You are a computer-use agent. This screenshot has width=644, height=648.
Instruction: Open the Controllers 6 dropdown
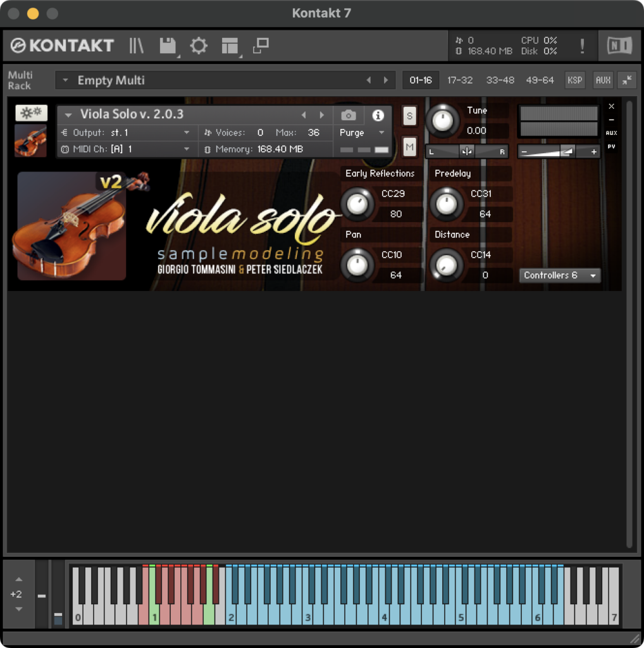(560, 275)
